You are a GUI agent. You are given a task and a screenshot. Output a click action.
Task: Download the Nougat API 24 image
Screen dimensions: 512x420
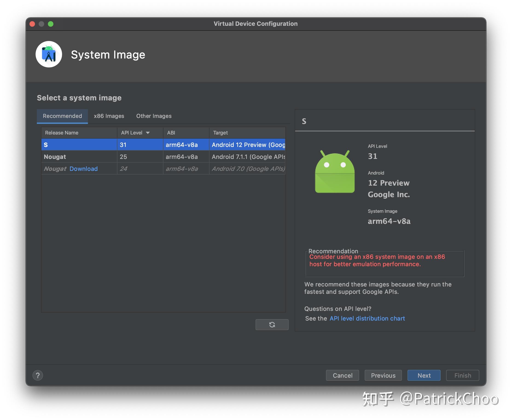click(83, 169)
